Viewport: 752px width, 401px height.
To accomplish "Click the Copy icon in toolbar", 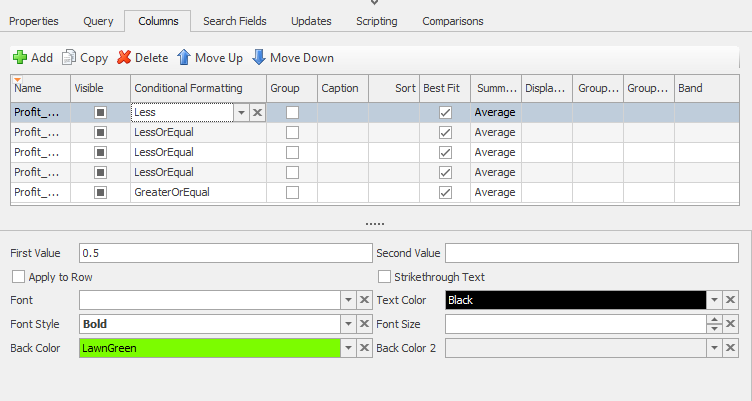I will tap(69, 58).
